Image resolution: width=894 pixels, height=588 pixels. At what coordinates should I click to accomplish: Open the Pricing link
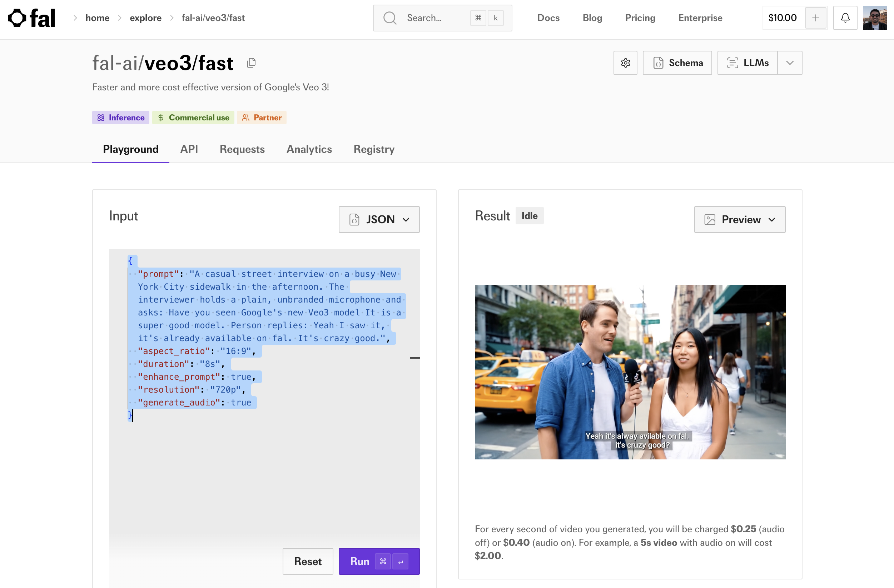click(x=640, y=18)
